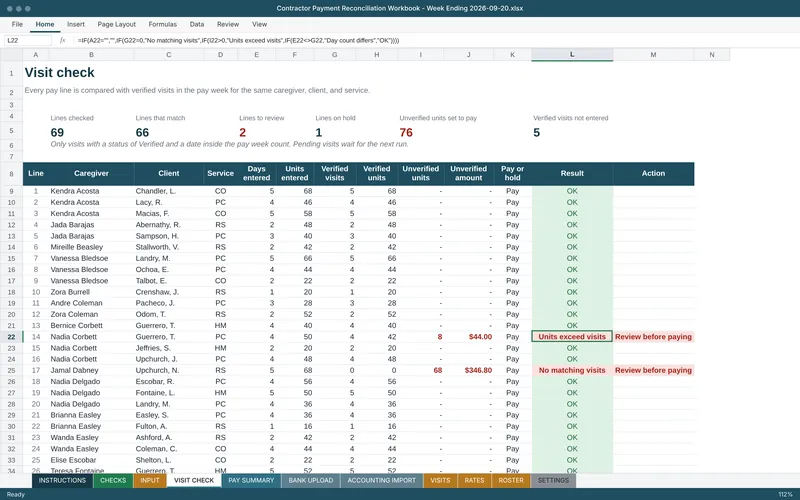This screenshot has width=800, height=500.
Task: Click the Result column header cell
Action: pyautogui.click(x=572, y=173)
